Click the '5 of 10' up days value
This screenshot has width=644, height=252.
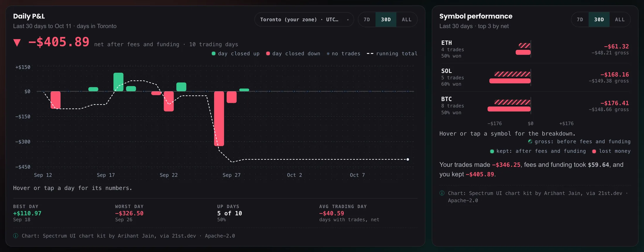(230, 213)
